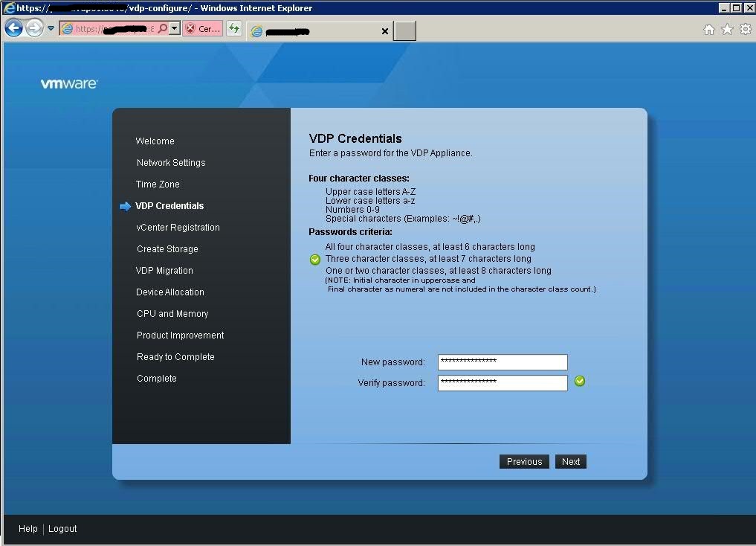Open Favorites with the star icon
This screenshot has height=546, width=756.
tap(727, 30)
